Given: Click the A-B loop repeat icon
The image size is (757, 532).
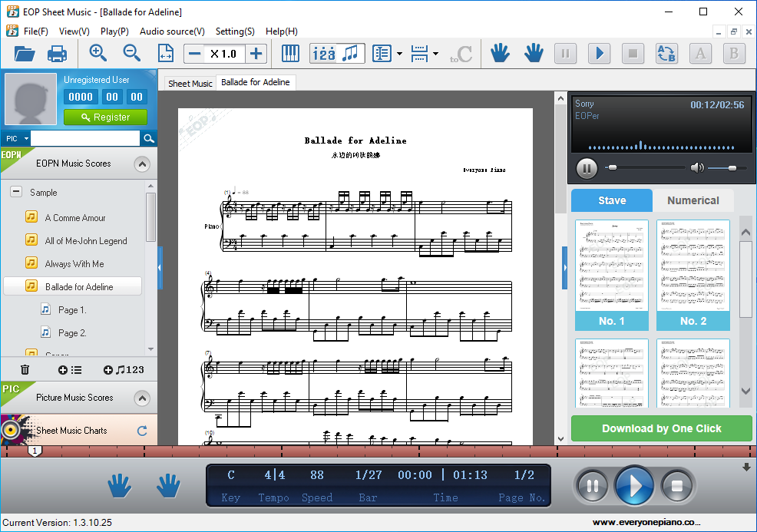Looking at the screenshot, I should tap(666, 54).
